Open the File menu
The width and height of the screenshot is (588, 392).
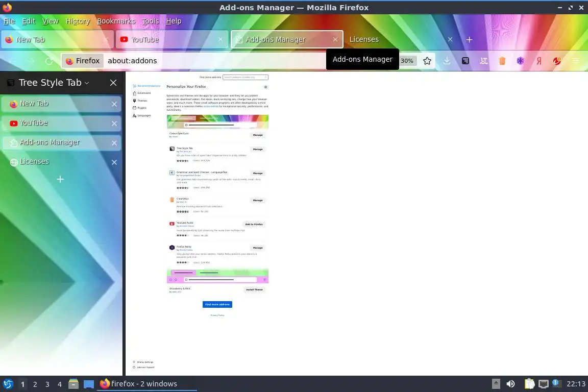coord(9,21)
